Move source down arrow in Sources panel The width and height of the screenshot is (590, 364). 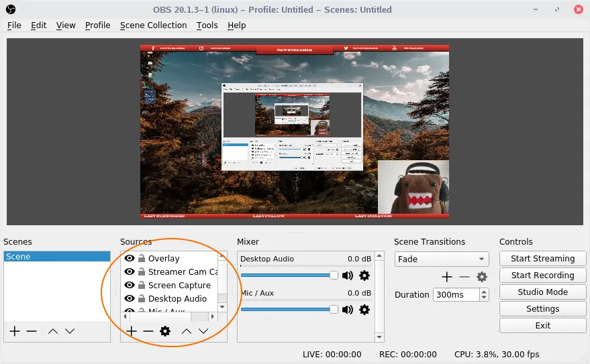(203, 331)
